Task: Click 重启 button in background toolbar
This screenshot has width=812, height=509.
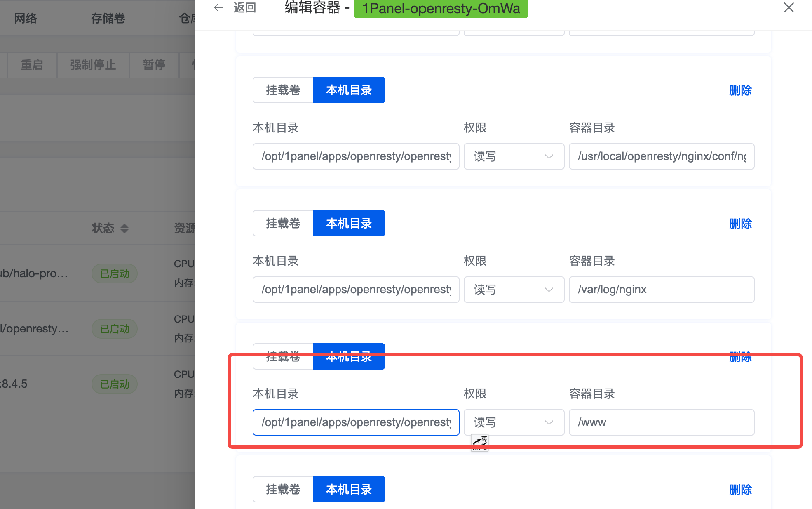Action: point(32,65)
